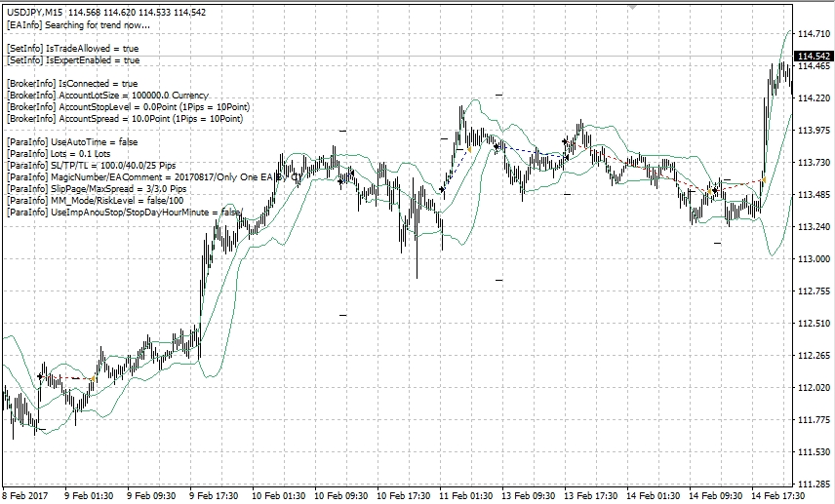Screen dimensions: 835x504
Task: Click the 113.000 price scale label
Action: tap(814, 259)
